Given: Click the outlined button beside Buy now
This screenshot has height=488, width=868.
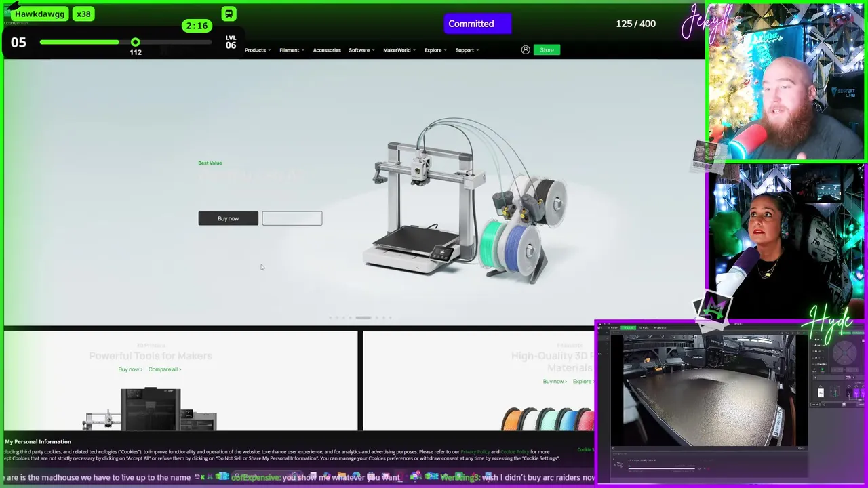Looking at the screenshot, I should (292, 218).
